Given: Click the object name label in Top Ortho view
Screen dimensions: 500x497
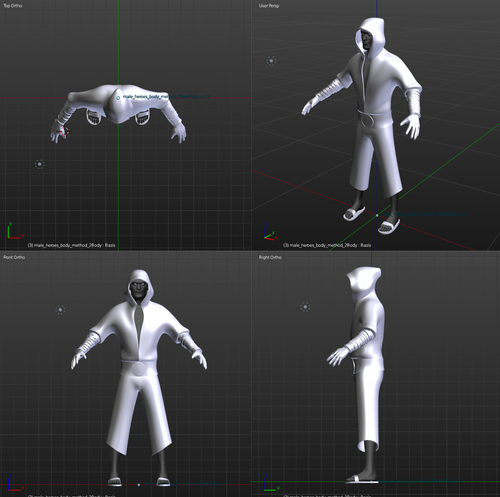Looking at the screenshot, I should pos(166,97).
